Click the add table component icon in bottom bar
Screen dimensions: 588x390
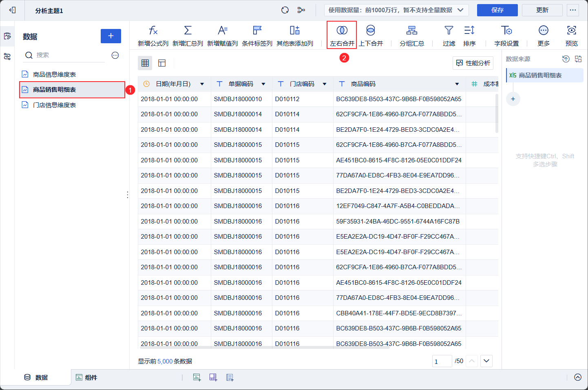[x=197, y=377]
